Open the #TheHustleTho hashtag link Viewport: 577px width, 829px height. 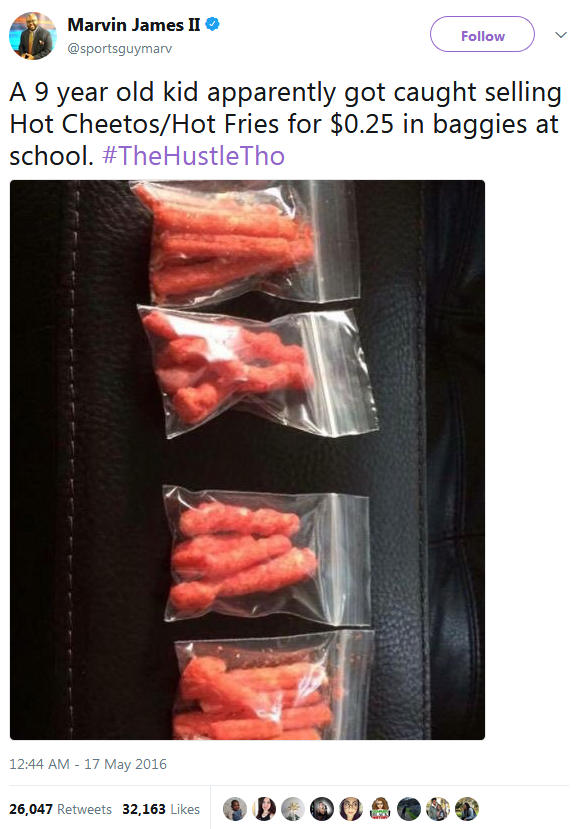point(193,156)
